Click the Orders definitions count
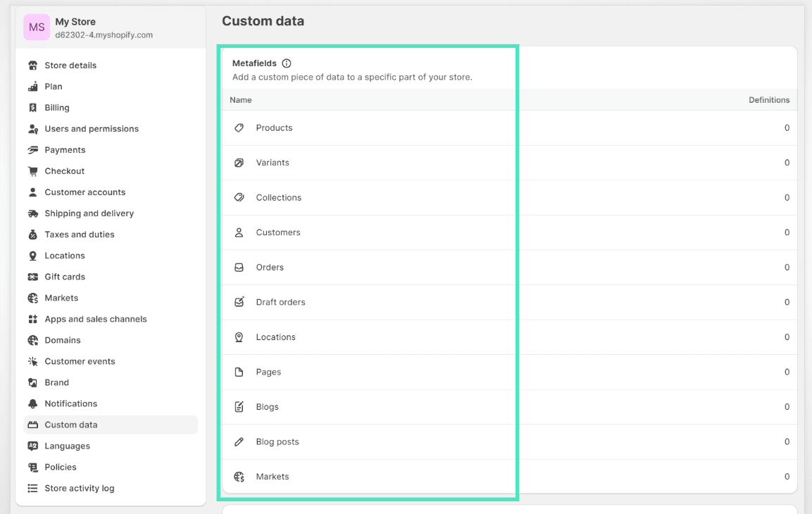This screenshot has height=514, width=812. 787,267
